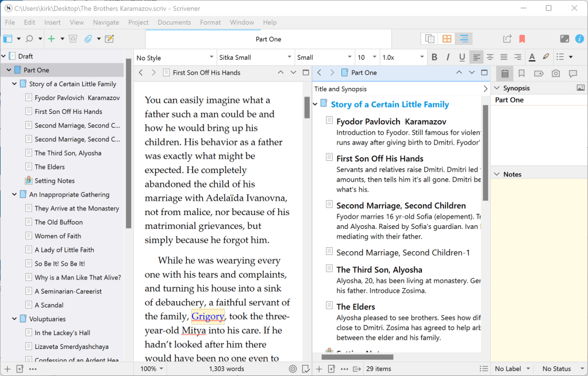Open the Comments tab in the inspector
The height and width of the screenshot is (376, 588).
click(572, 74)
